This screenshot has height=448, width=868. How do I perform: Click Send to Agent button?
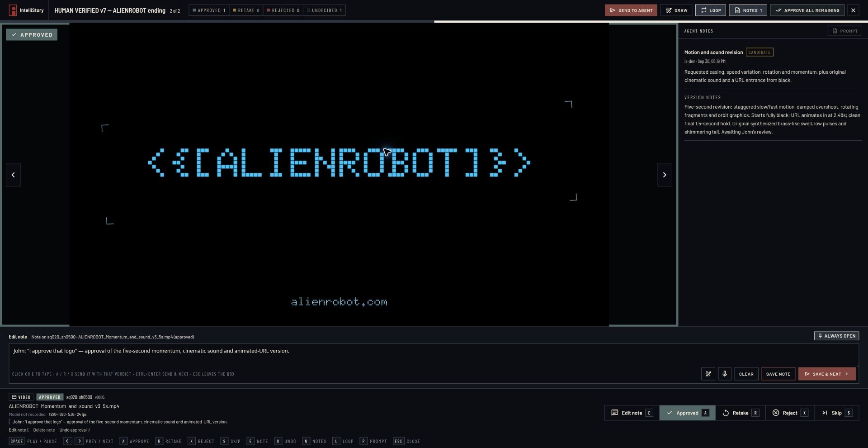click(x=631, y=10)
